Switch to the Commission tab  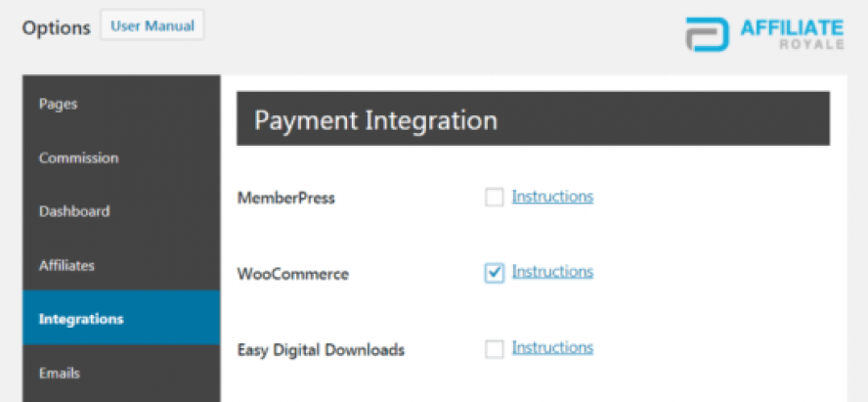coord(121,157)
